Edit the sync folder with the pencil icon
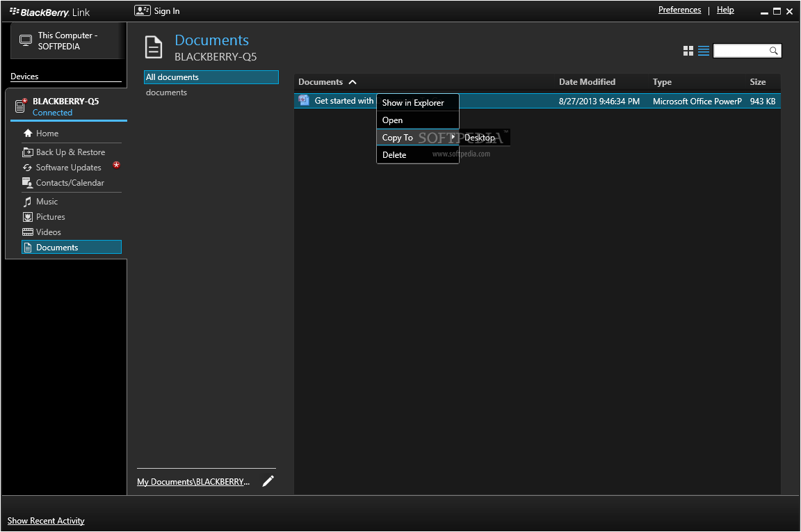Screen dimensions: 801x532 tap(268, 481)
